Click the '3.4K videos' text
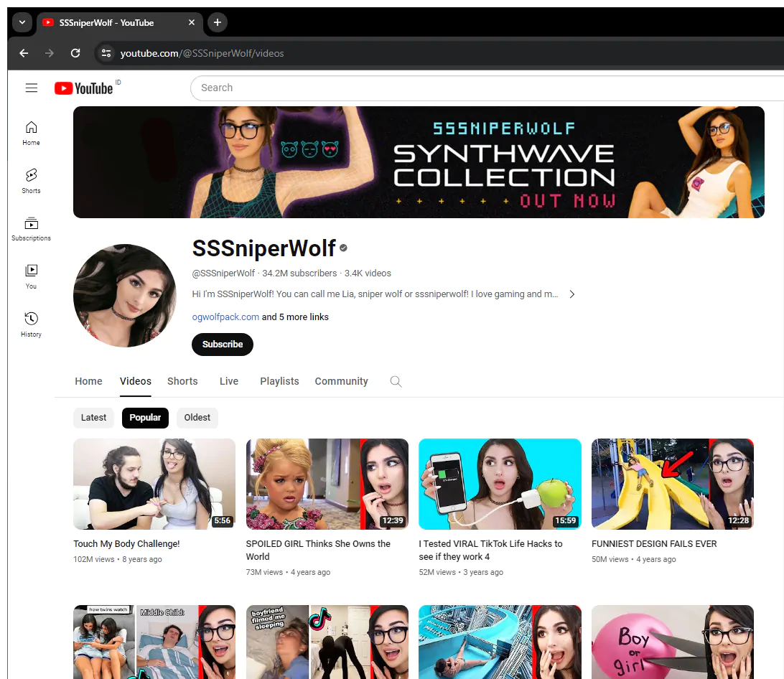 tap(368, 273)
